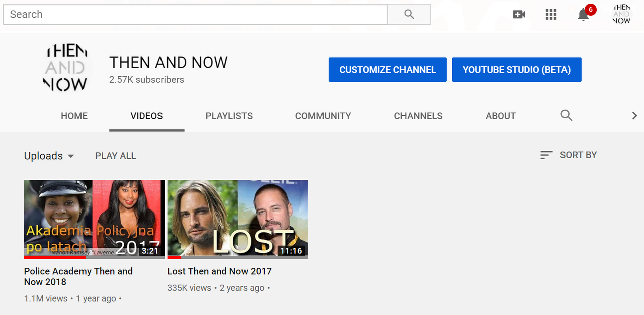This screenshot has height=315, width=644.
Task: Click the Play All link
Action: tap(116, 156)
